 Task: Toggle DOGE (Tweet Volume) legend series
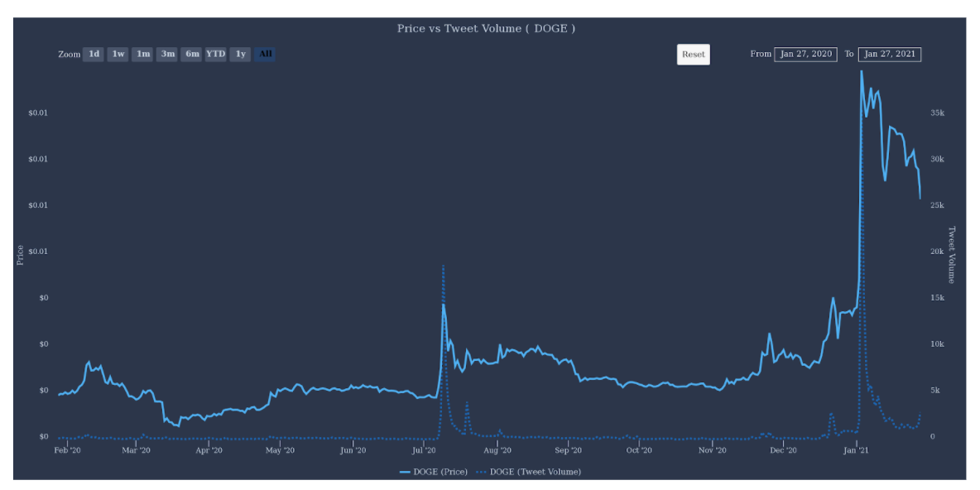pyautogui.click(x=528, y=472)
